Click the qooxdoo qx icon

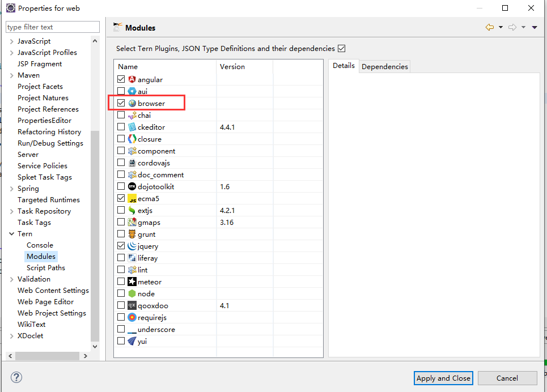pyautogui.click(x=132, y=305)
